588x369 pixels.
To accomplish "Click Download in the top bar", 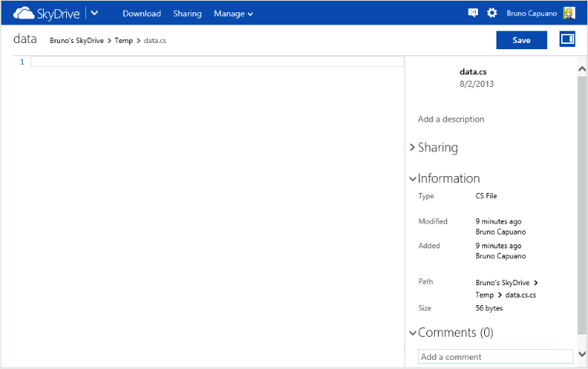I will [x=142, y=14].
